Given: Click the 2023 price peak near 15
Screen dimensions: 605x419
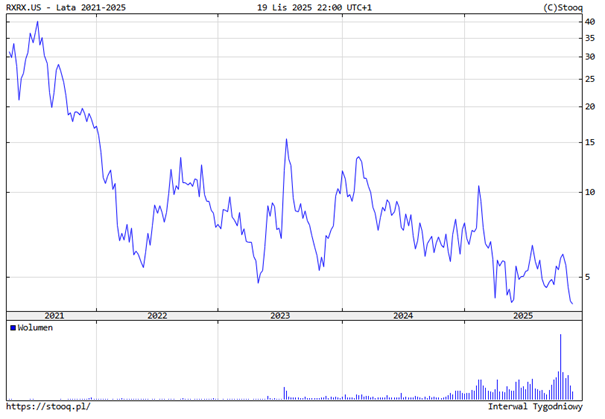Looking at the screenshot, I should tap(286, 140).
